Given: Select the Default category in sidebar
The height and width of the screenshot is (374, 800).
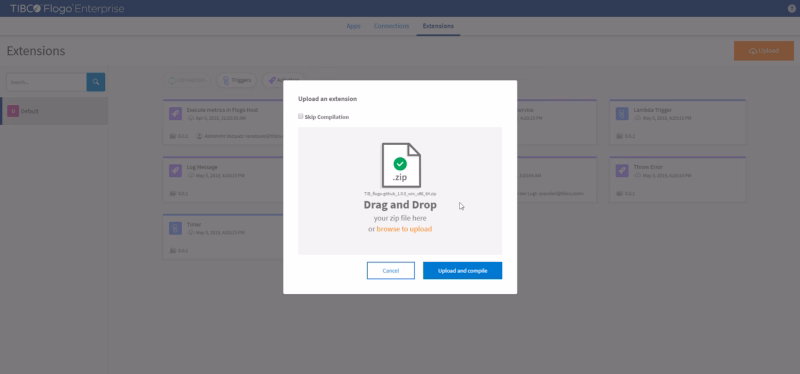Looking at the screenshot, I should coord(54,111).
